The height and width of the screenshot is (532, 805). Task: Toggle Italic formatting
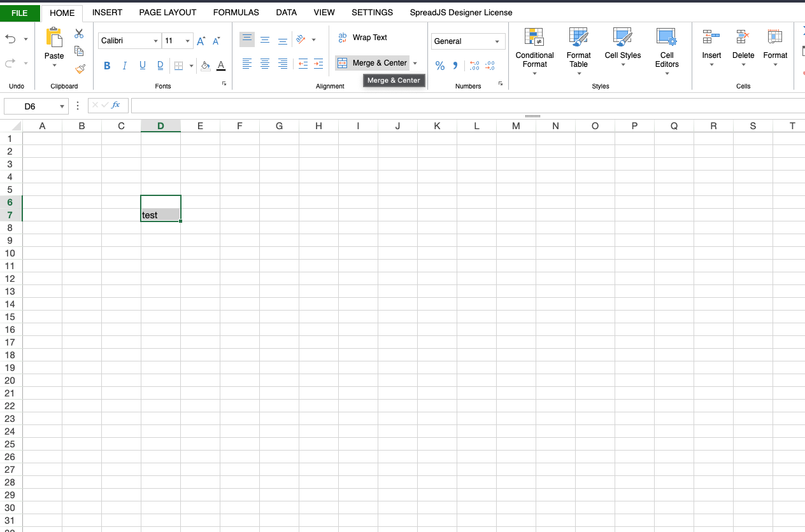pyautogui.click(x=125, y=65)
